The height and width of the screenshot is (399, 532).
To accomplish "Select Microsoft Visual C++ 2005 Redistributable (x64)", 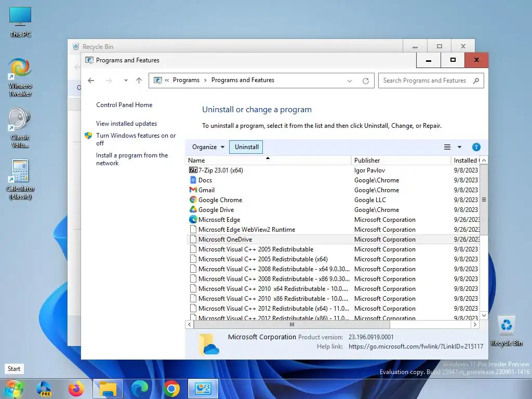I will [333, 259].
